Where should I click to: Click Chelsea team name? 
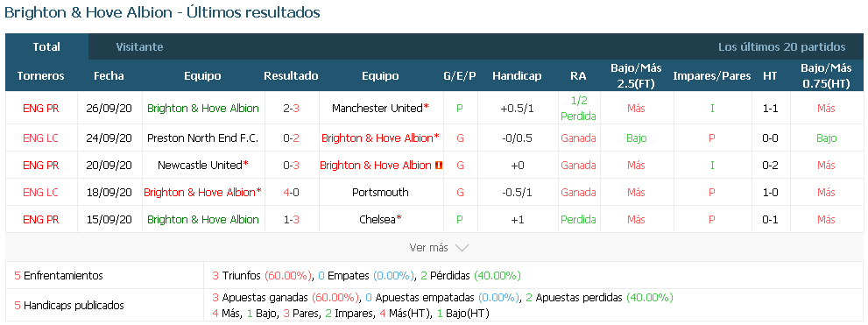click(x=377, y=220)
